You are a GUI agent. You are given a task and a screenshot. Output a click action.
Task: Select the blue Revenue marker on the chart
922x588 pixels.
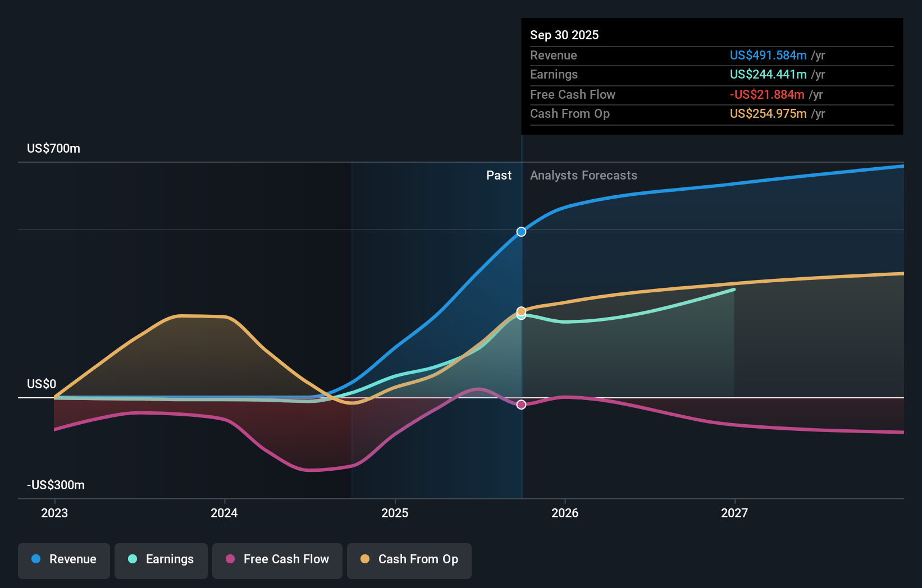pyautogui.click(x=521, y=231)
